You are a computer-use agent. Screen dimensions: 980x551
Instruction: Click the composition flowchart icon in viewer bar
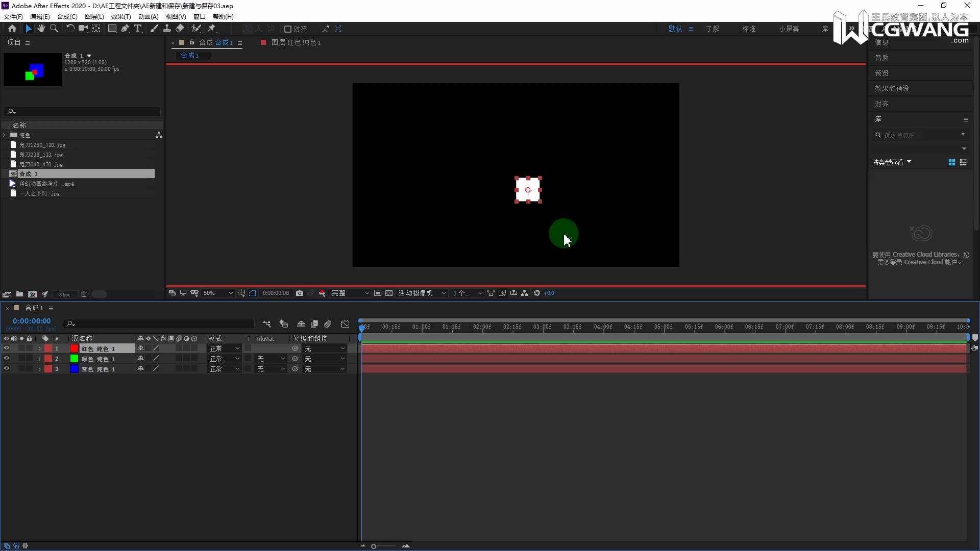point(525,293)
